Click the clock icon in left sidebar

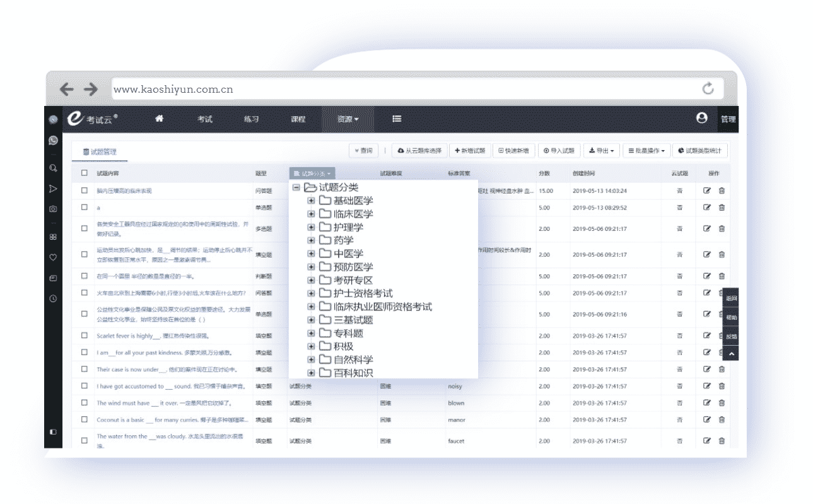pyautogui.click(x=53, y=298)
